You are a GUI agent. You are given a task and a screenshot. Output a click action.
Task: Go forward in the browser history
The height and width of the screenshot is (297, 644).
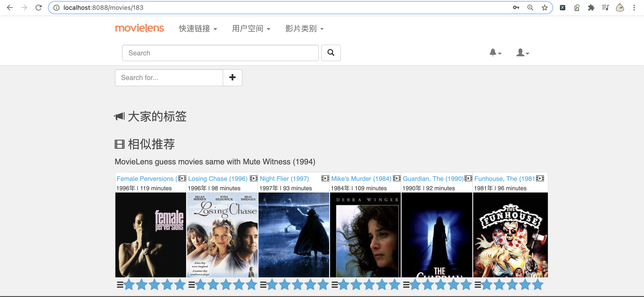[x=24, y=8]
